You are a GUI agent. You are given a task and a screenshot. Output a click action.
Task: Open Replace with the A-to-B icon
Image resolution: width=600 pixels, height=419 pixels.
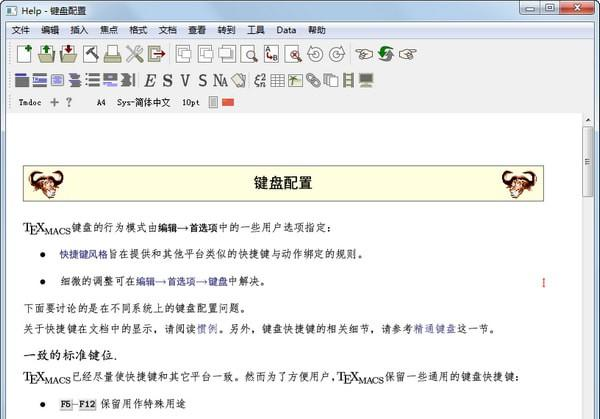271,54
